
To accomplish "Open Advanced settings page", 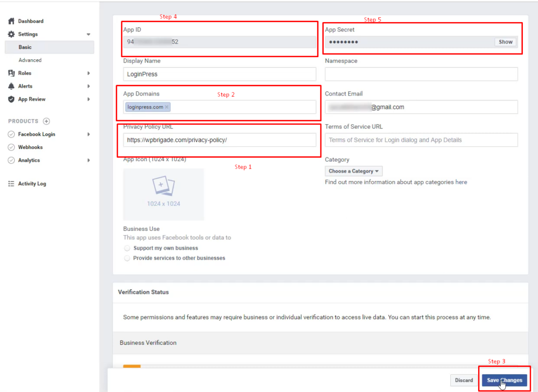I will tap(30, 60).
